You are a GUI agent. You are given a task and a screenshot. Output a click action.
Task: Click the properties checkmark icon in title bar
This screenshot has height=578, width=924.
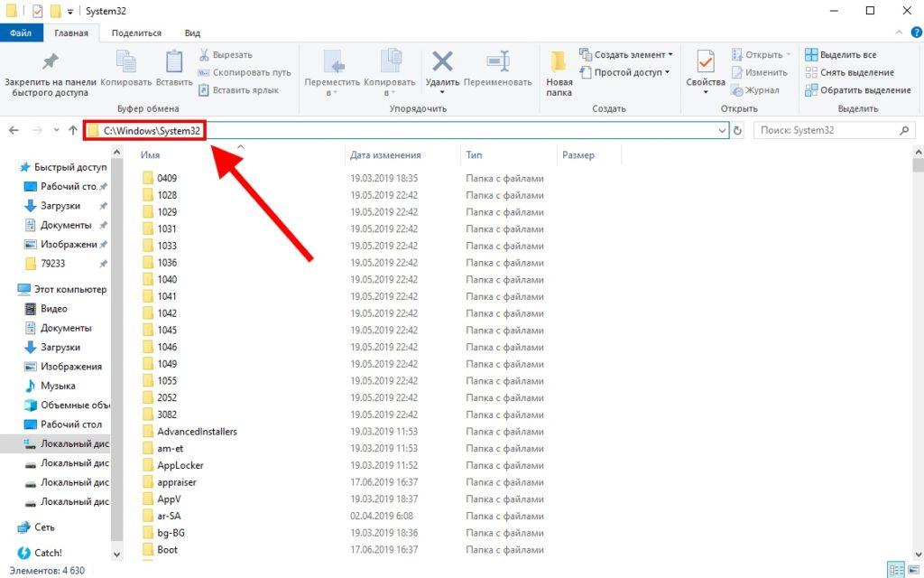(x=37, y=11)
